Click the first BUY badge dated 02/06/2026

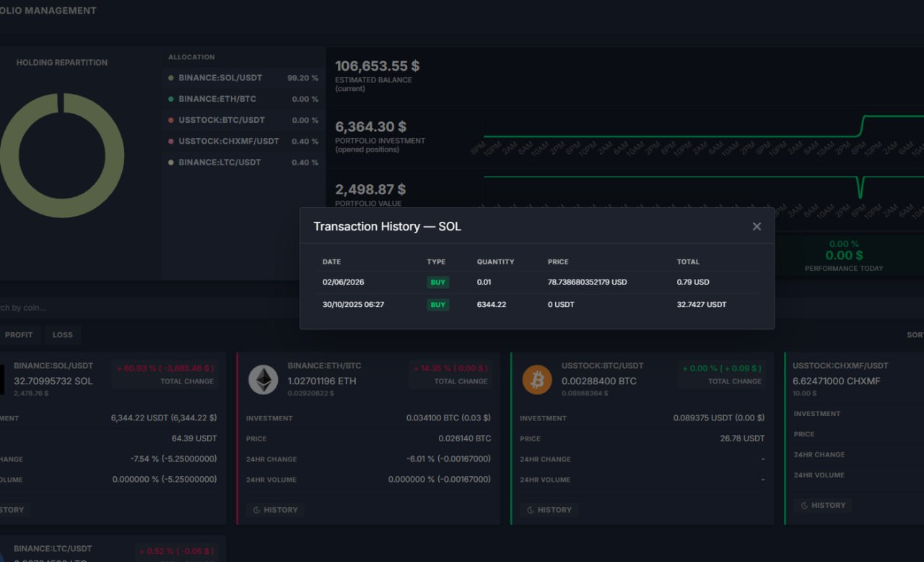pyautogui.click(x=438, y=282)
